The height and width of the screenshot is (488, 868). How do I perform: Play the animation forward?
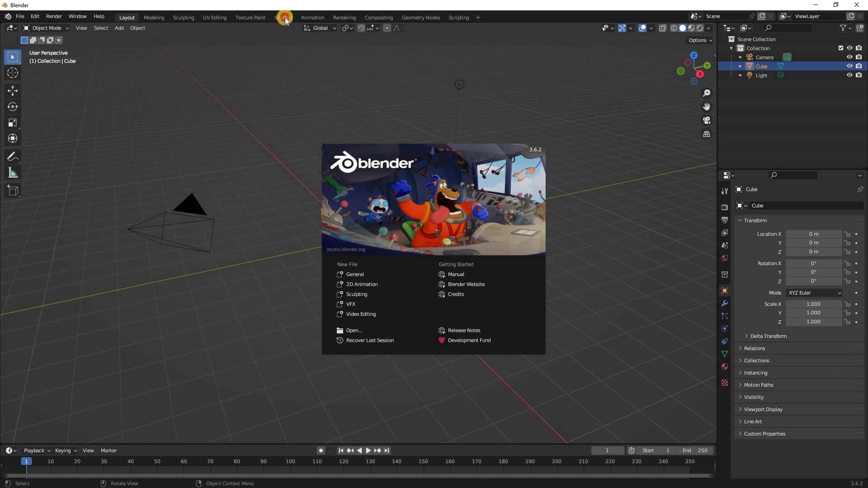pos(368,450)
